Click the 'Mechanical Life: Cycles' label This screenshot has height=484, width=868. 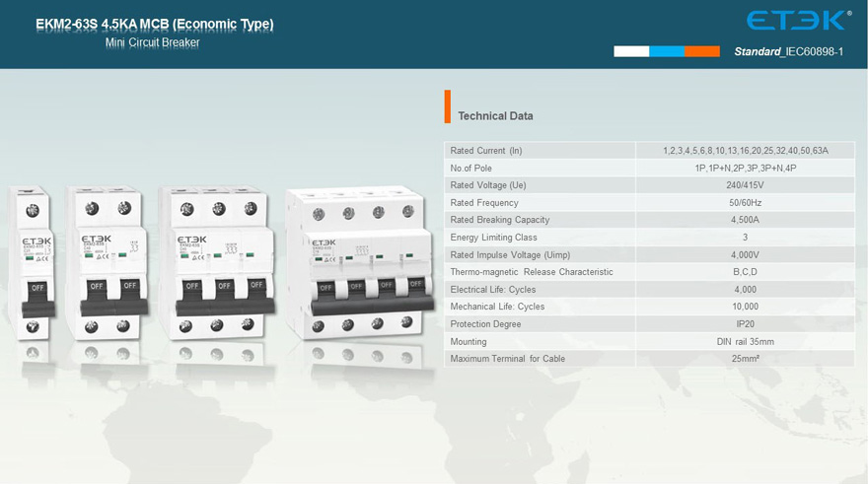[498, 307]
